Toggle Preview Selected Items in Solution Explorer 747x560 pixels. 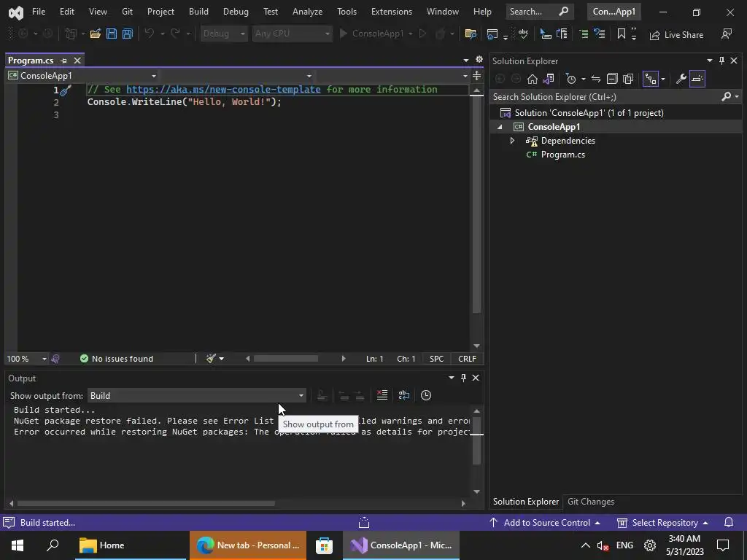click(697, 79)
